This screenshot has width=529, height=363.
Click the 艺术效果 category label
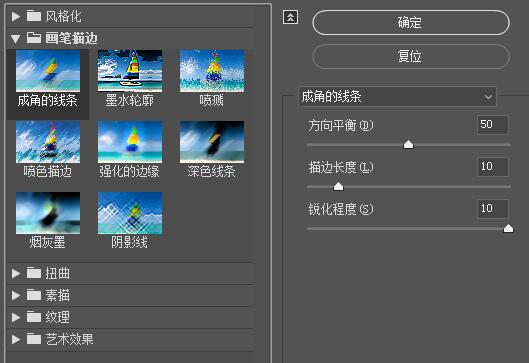pos(69,339)
